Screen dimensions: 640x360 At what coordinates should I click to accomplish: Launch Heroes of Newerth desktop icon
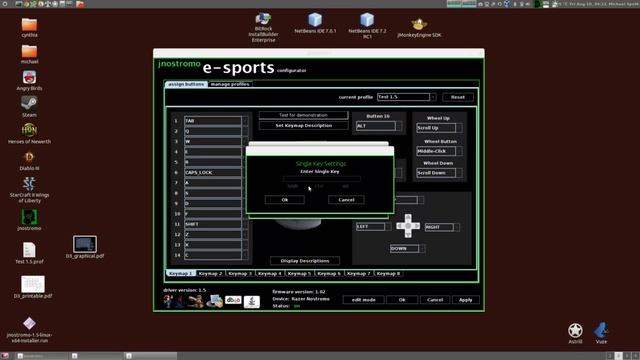(x=29, y=133)
